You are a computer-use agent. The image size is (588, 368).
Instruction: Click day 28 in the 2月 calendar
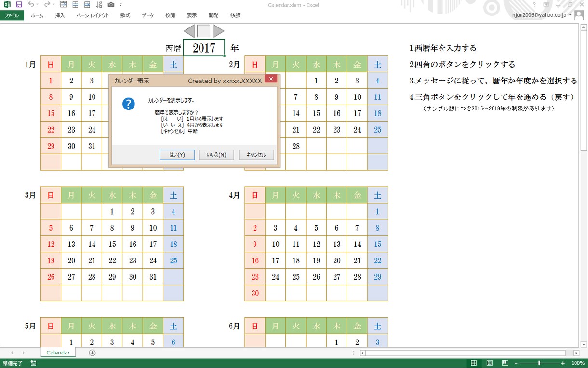pos(296,146)
